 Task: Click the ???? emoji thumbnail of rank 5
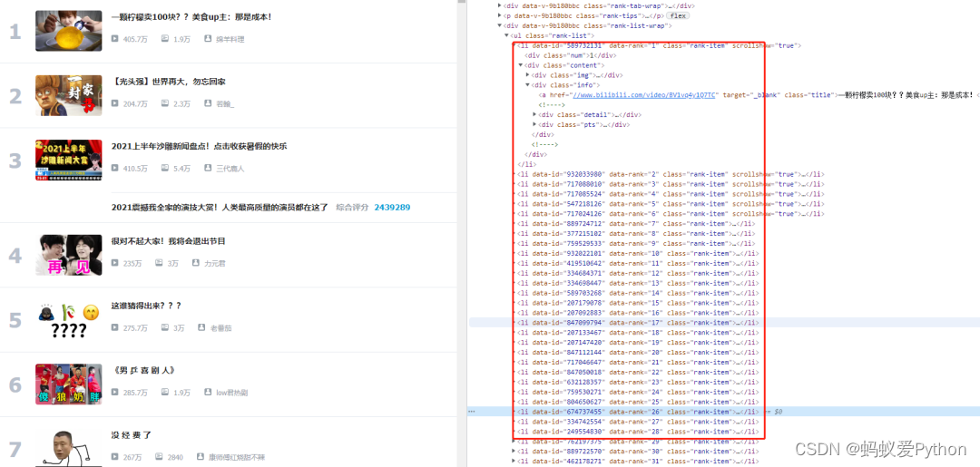[69, 319]
